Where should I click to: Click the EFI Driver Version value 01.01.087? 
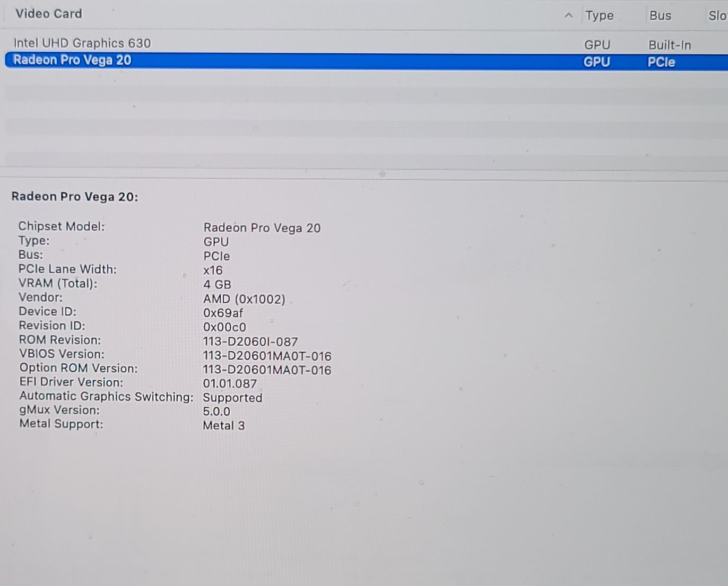pyautogui.click(x=230, y=383)
